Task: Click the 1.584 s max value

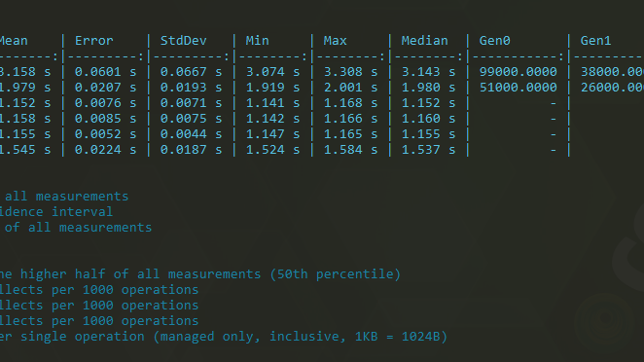Action: click(350, 150)
